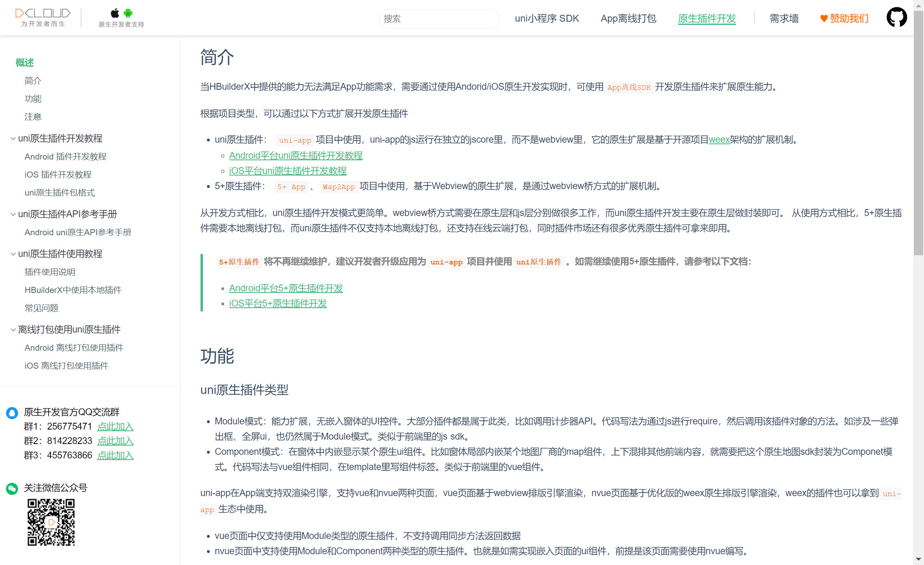Go to 功能 sidebar entry
Image resolution: width=924 pixels, height=565 pixels.
pyautogui.click(x=33, y=99)
